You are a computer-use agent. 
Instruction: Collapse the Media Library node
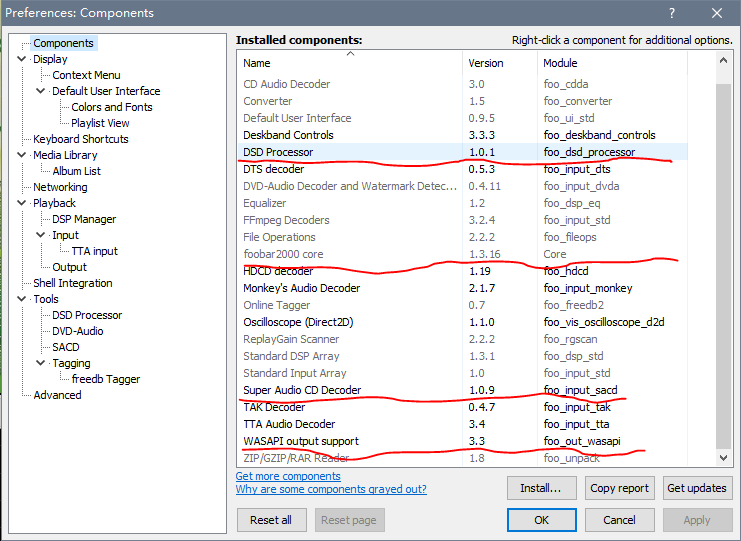pos(22,155)
